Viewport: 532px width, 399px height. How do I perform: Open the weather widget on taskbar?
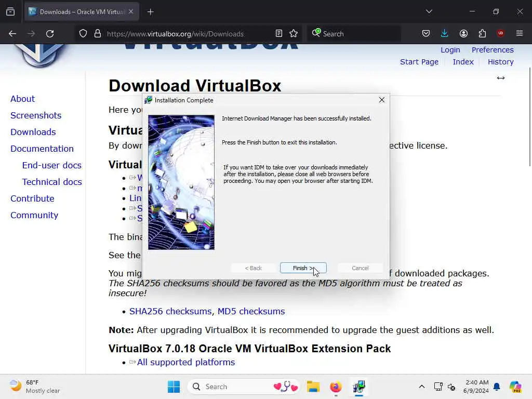point(35,387)
